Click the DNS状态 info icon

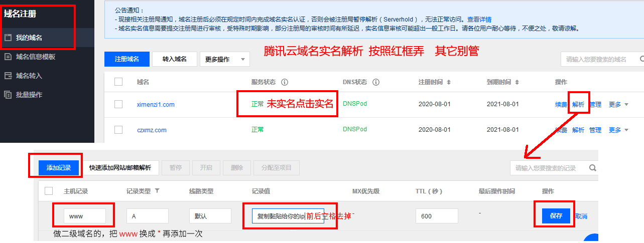375,82
